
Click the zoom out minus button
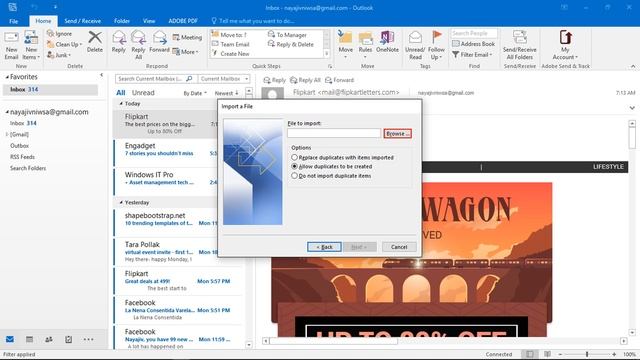point(560,354)
